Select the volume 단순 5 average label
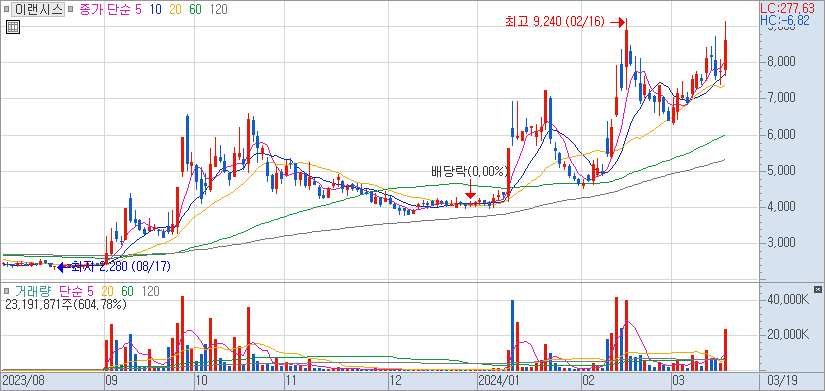 click(x=77, y=291)
